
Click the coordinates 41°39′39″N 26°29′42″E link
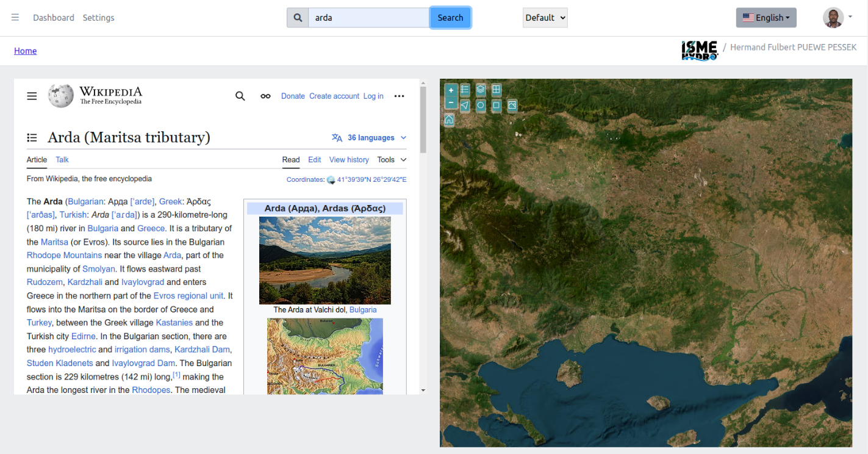371,180
